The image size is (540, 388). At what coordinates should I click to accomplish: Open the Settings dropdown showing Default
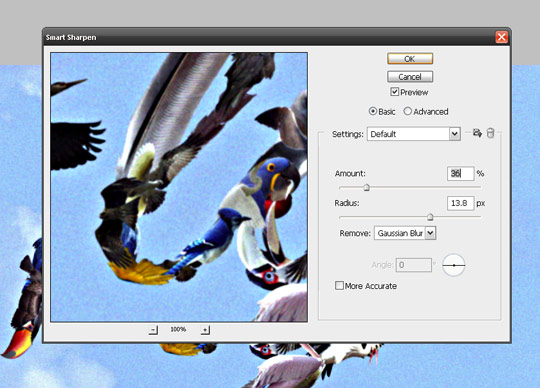(414, 134)
